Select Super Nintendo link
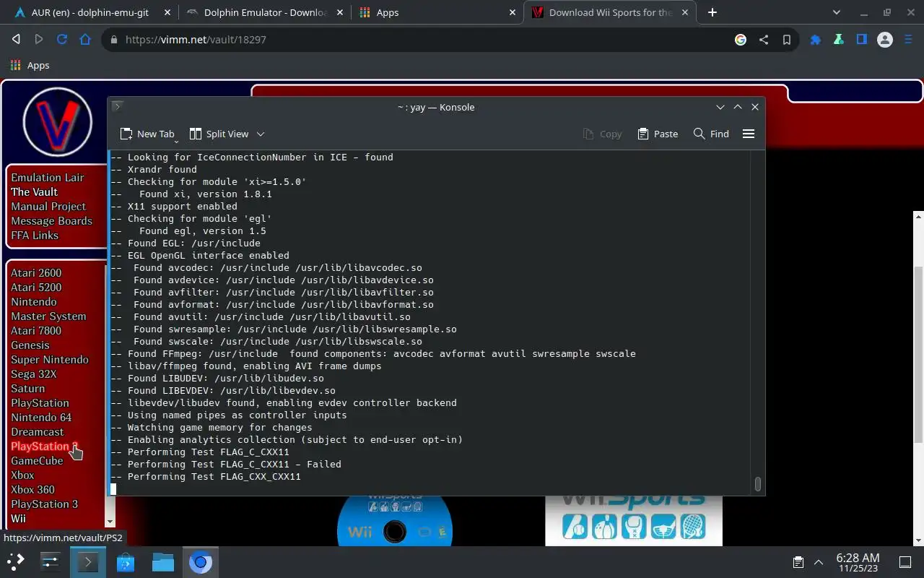Image resolution: width=924 pixels, height=578 pixels. click(x=50, y=359)
